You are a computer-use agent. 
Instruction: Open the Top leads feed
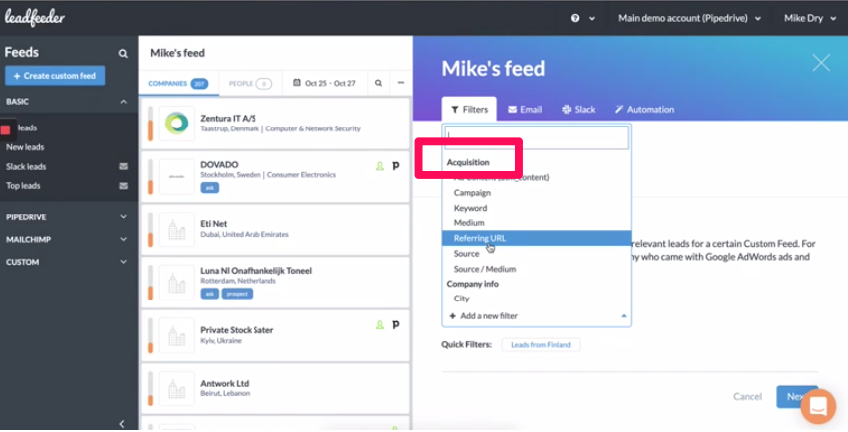23,185
